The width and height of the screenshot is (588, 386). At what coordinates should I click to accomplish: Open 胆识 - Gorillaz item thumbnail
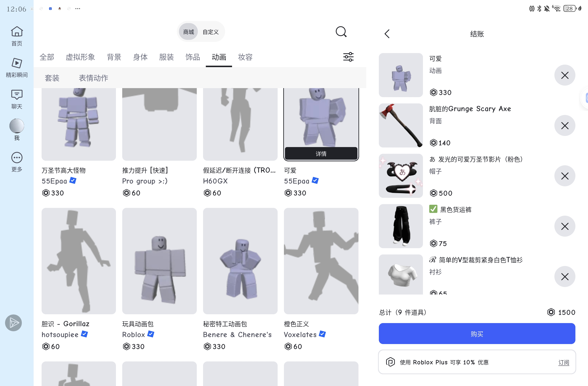[x=79, y=261]
